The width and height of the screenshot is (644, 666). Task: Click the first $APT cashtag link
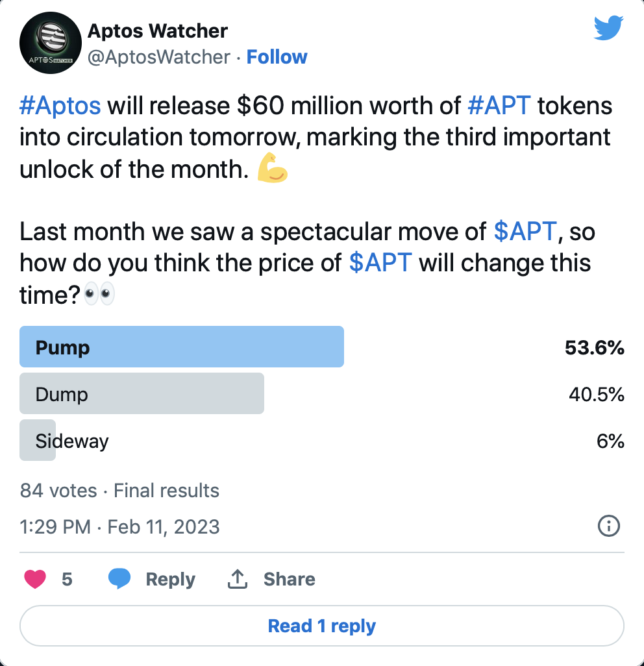click(x=525, y=232)
